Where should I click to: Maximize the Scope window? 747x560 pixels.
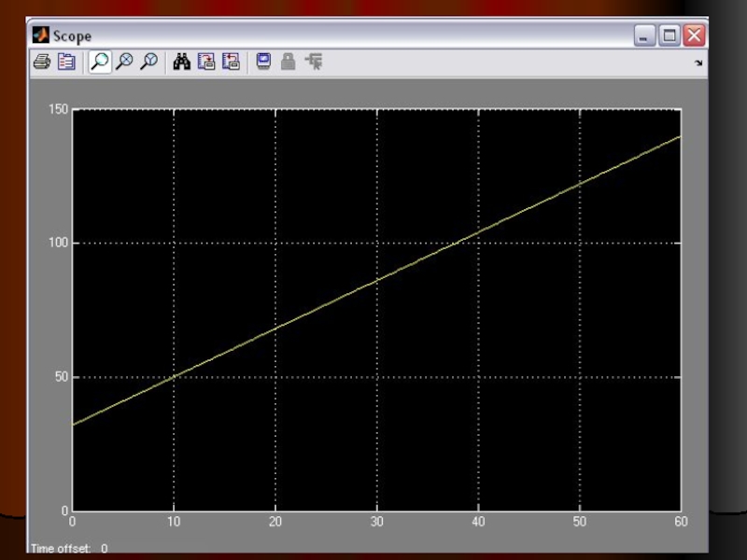point(669,35)
